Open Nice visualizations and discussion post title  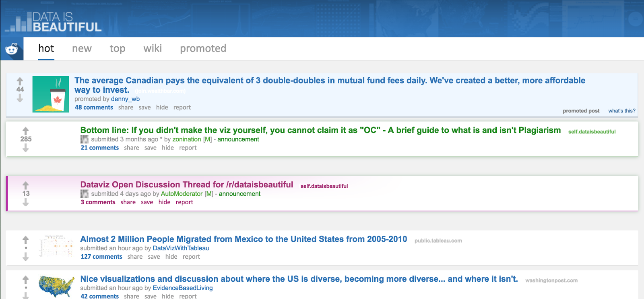299,279
